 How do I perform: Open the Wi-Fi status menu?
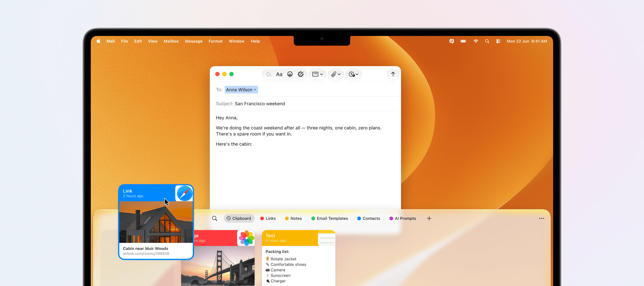click(x=475, y=41)
